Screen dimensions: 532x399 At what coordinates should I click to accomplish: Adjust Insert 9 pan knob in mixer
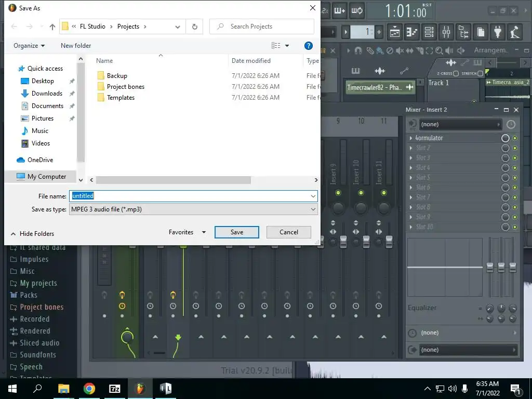338,208
